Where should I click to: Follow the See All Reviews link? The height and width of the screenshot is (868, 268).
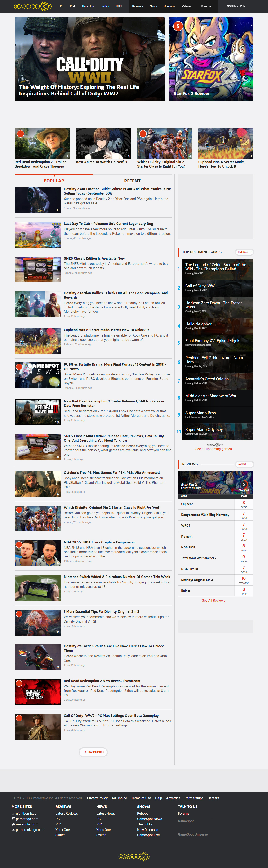pos(214,600)
